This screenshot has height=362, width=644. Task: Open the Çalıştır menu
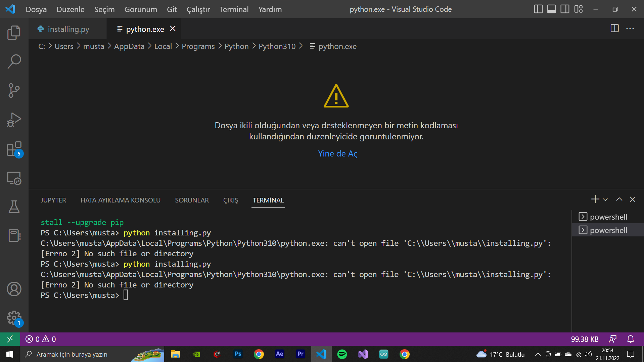click(198, 9)
